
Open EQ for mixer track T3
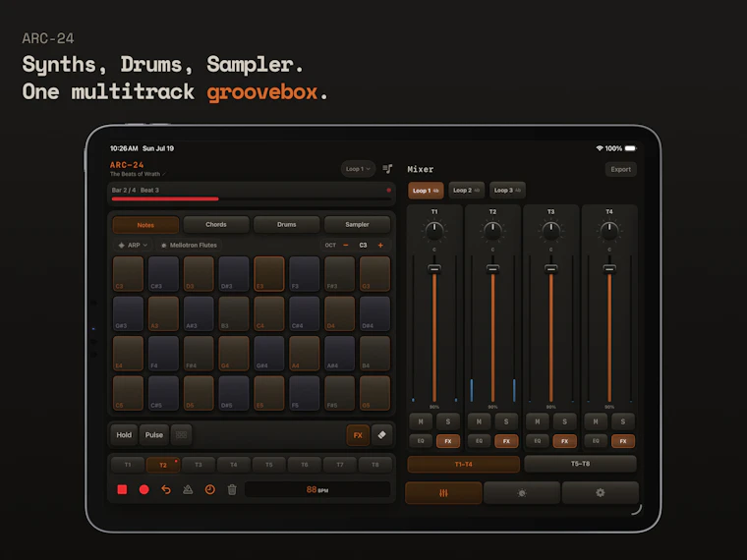pos(538,441)
